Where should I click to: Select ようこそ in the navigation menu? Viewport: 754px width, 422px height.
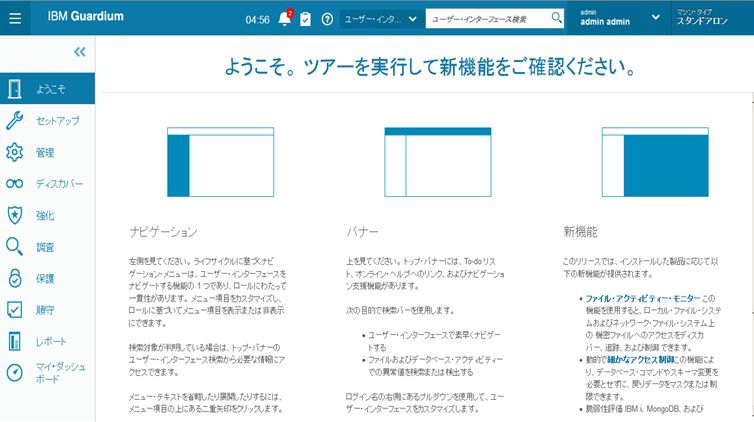point(48,89)
